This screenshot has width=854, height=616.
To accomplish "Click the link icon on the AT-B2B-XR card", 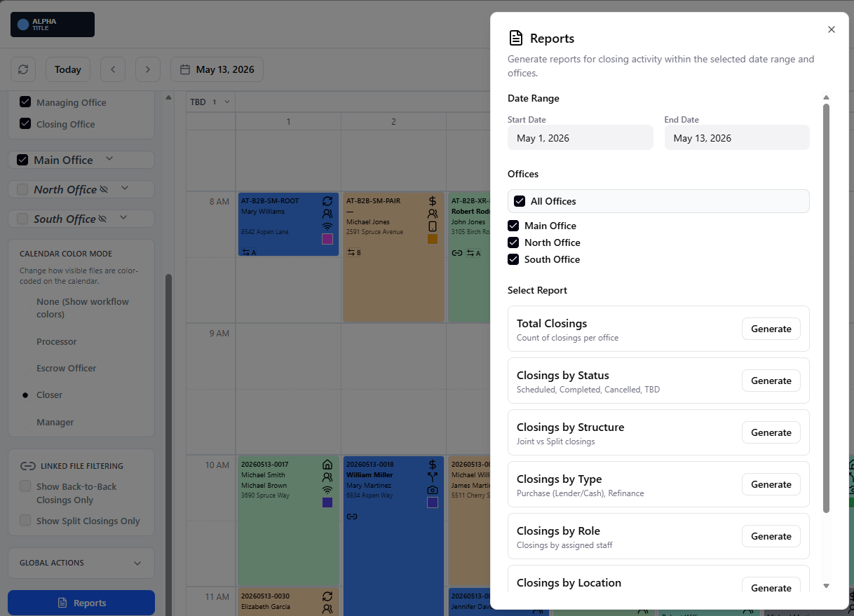I will pyautogui.click(x=457, y=252).
